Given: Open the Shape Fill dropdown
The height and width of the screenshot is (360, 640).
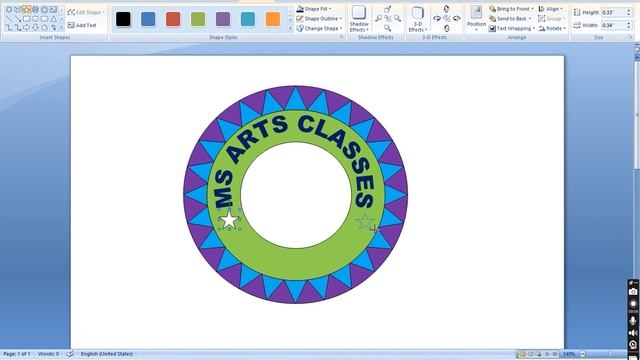Looking at the screenshot, I should pyautogui.click(x=314, y=9).
